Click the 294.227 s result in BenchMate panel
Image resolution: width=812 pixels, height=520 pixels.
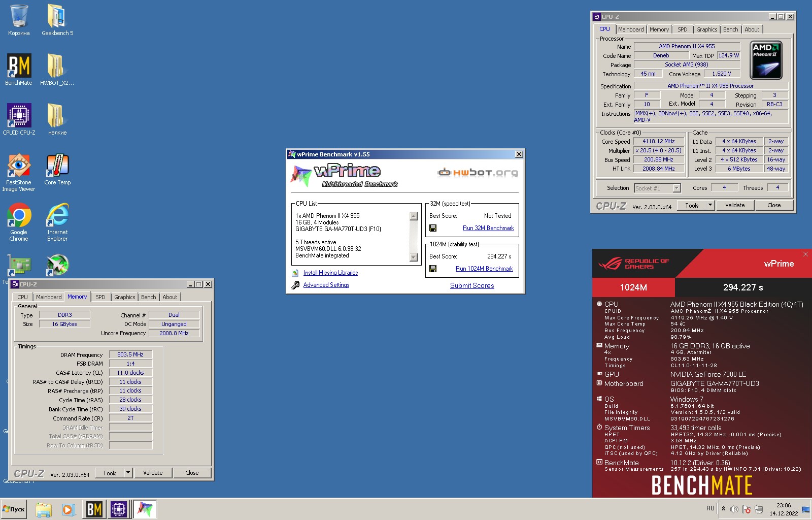pos(743,287)
